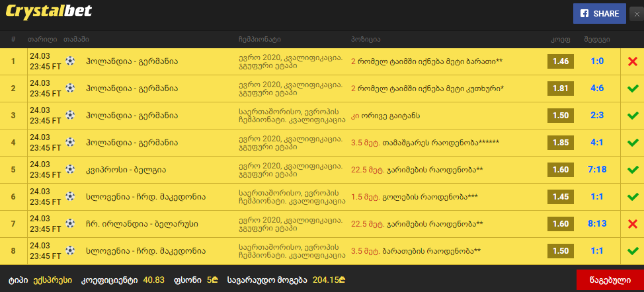The width and height of the screenshot is (644, 292).
Task: Click green checkmark icon in row 4
Action: pos(633,143)
